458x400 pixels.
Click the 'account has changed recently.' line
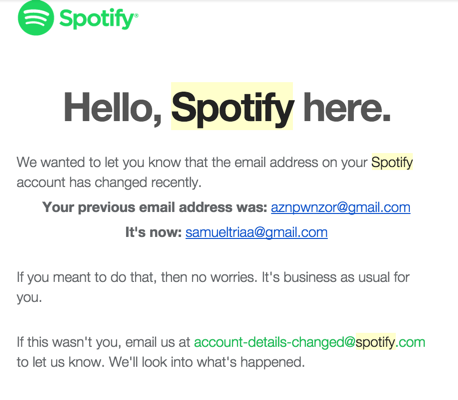(x=109, y=183)
